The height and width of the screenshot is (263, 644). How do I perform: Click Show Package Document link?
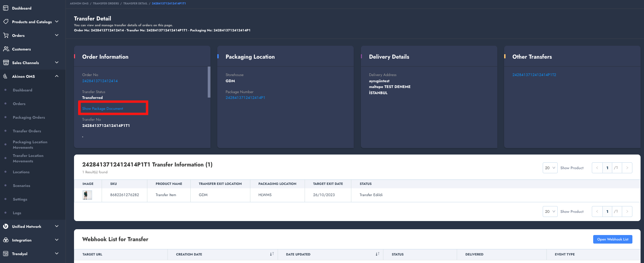[x=103, y=108]
